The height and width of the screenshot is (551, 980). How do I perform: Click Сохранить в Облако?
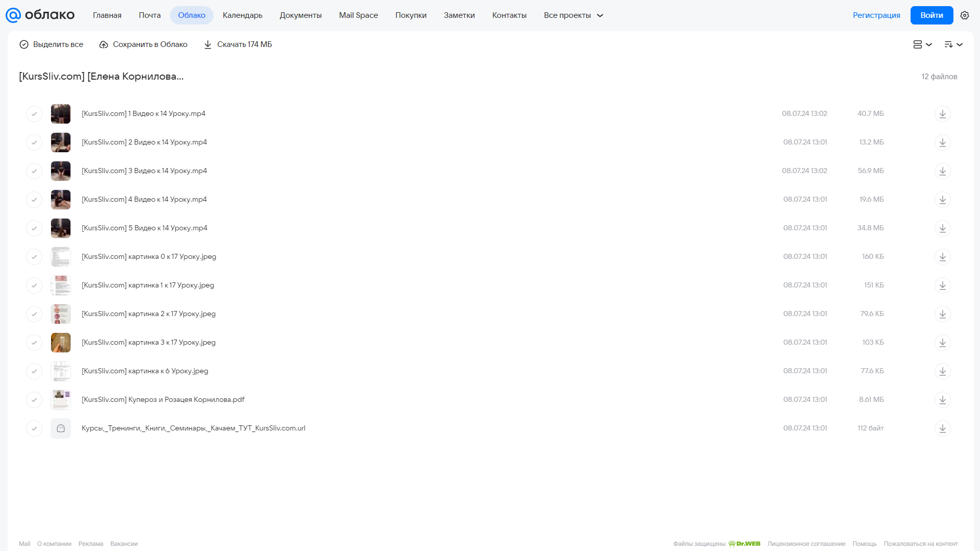click(x=144, y=44)
